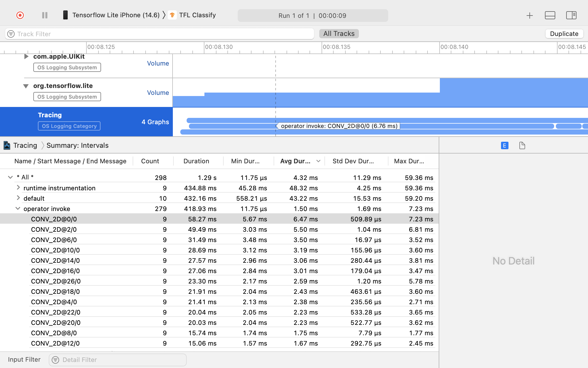Expand the runtime instrumentation tree item
The width and height of the screenshot is (588, 368).
[x=17, y=187]
